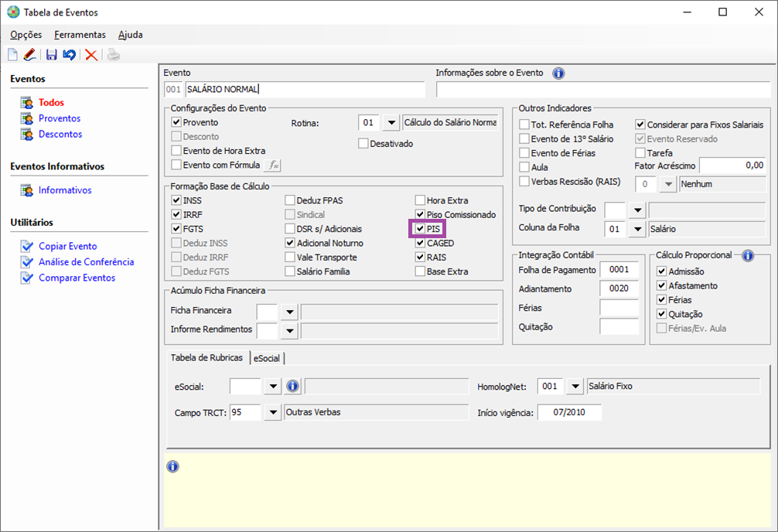Select the Proventos link
This screenshot has height=532, width=778.
point(60,118)
